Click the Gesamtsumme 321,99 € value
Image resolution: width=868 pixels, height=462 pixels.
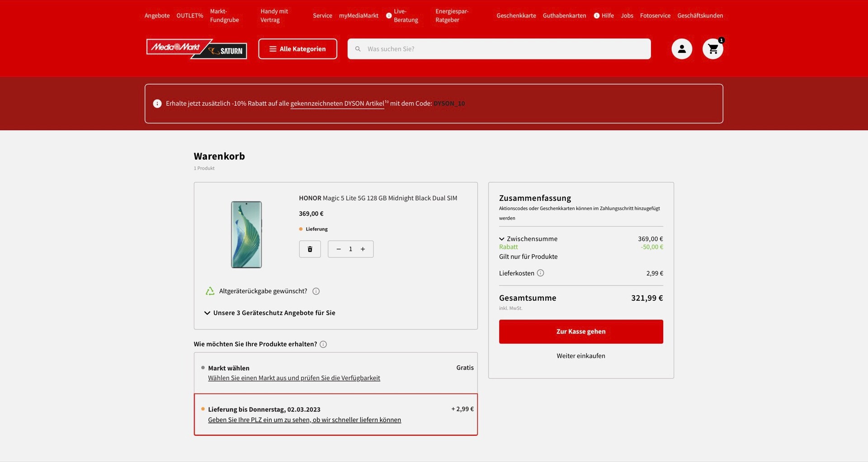click(647, 298)
